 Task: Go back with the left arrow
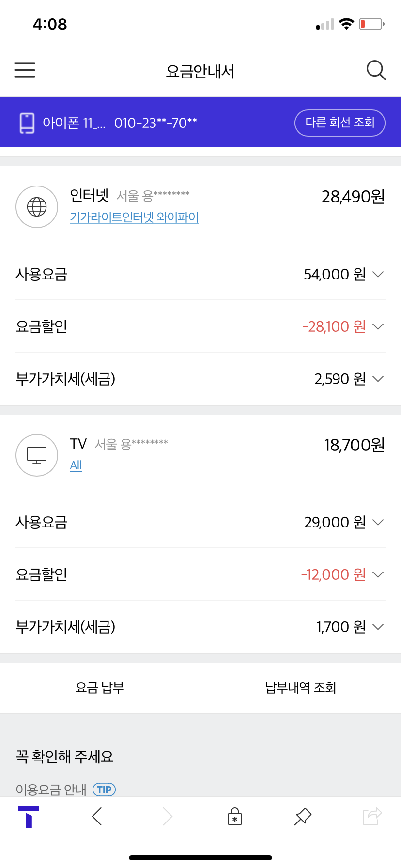coord(97,817)
